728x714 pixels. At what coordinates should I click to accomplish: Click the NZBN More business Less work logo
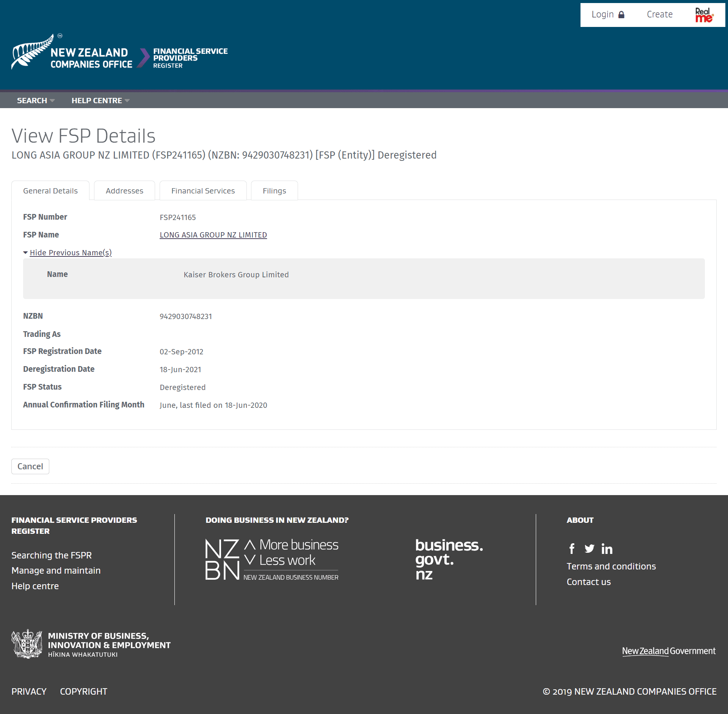271,560
